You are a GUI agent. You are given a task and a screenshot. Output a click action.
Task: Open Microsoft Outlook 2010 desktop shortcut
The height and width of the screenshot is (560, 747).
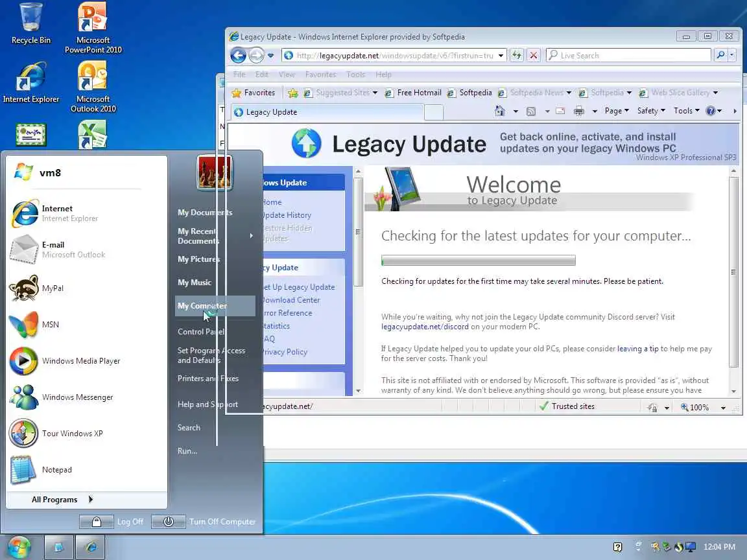[93, 87]
